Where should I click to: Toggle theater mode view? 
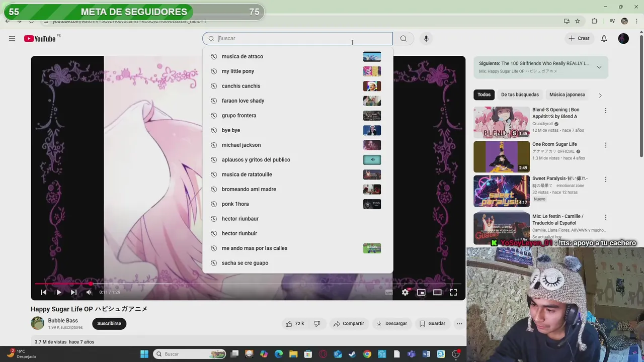click(437, 292)
